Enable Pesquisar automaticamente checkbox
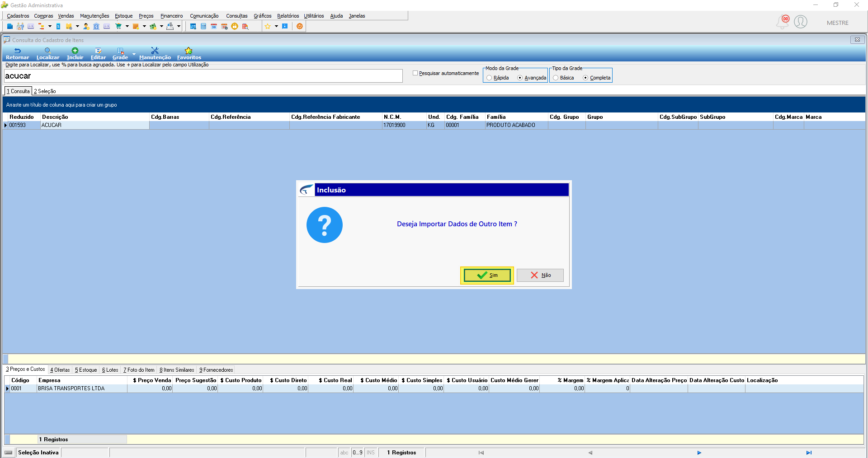The image size is (868, 458). 415,73
